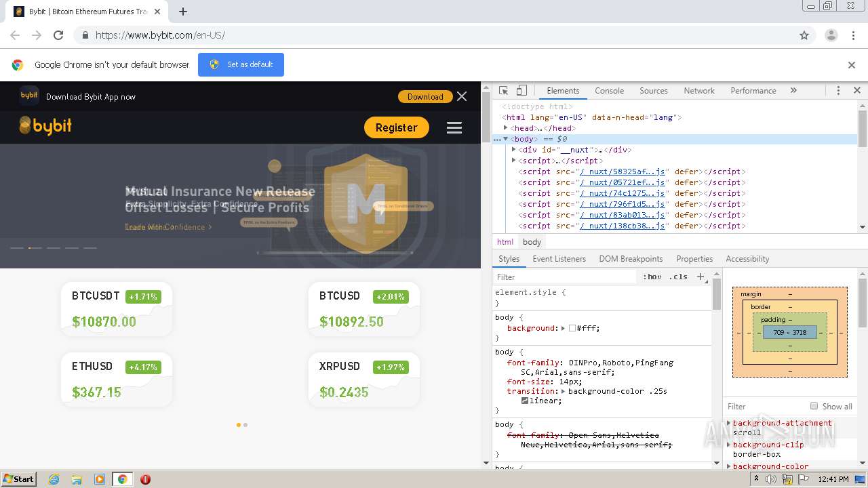Image resolution: width=868 pixels, height=488 pixels.
Task: Open the Accessibility pane tab
Action: click(x=747, y=259)
